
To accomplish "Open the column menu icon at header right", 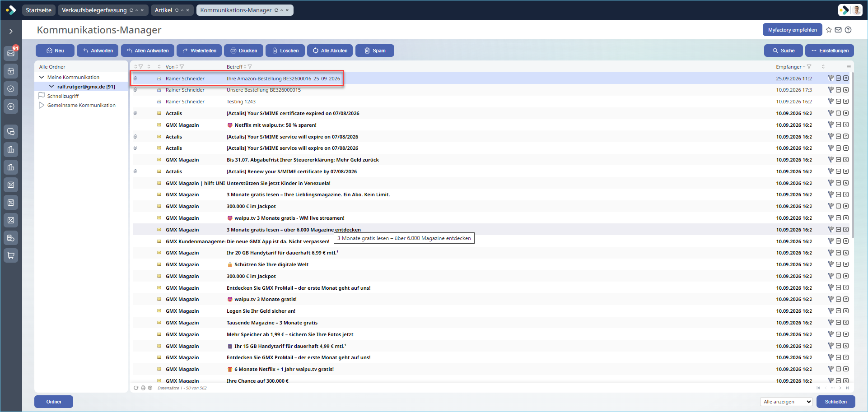I will click(x=849, y=67).
